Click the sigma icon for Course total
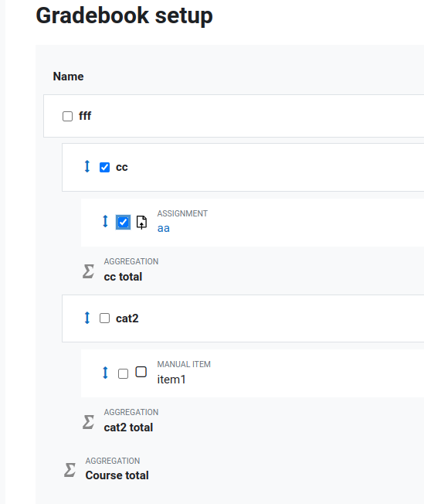Image resolution: width=424 pixels, height=504 pixels. (x=70, y=470)
